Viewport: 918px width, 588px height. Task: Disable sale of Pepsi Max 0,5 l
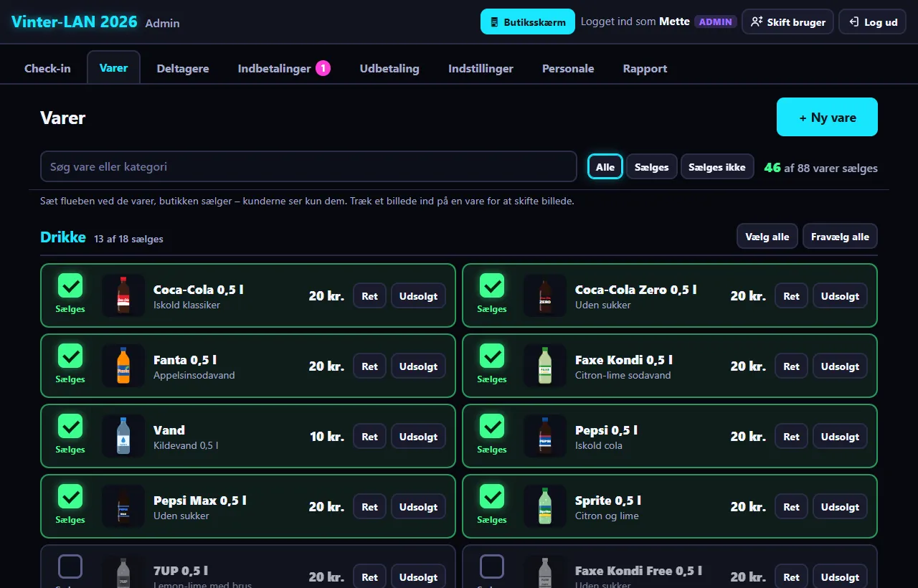point(70,496)
